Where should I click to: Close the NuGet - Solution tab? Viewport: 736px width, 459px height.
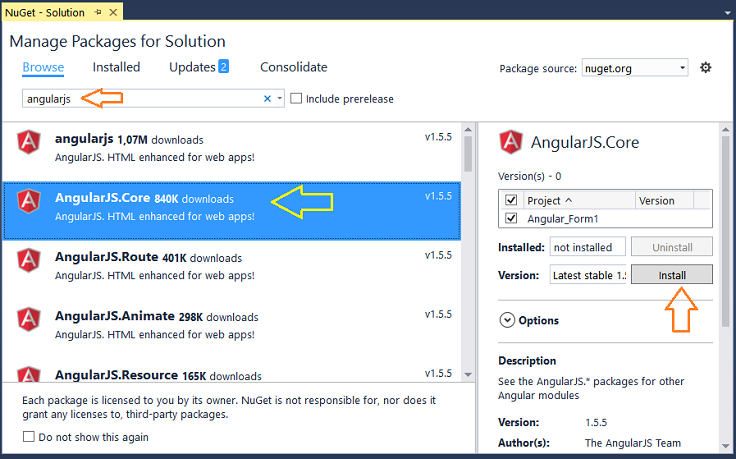coord(113,13)
